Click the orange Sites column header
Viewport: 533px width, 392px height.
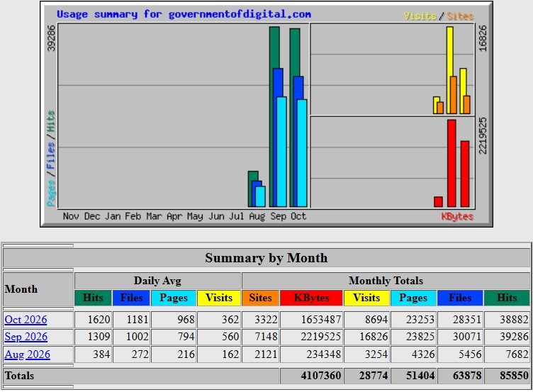260,298
